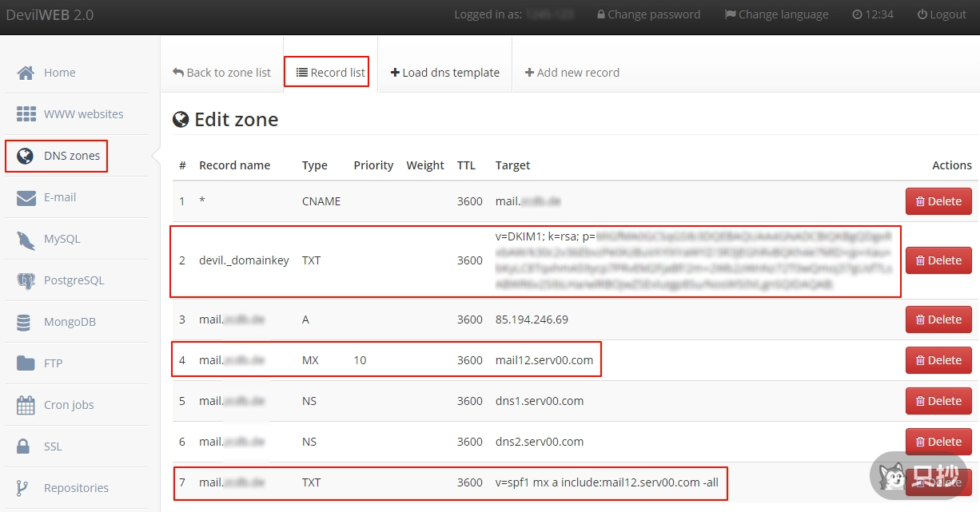This screenshot has height=512, width=980.
Task: Select the MySQL wrench icon
Action: pos(26,238)
